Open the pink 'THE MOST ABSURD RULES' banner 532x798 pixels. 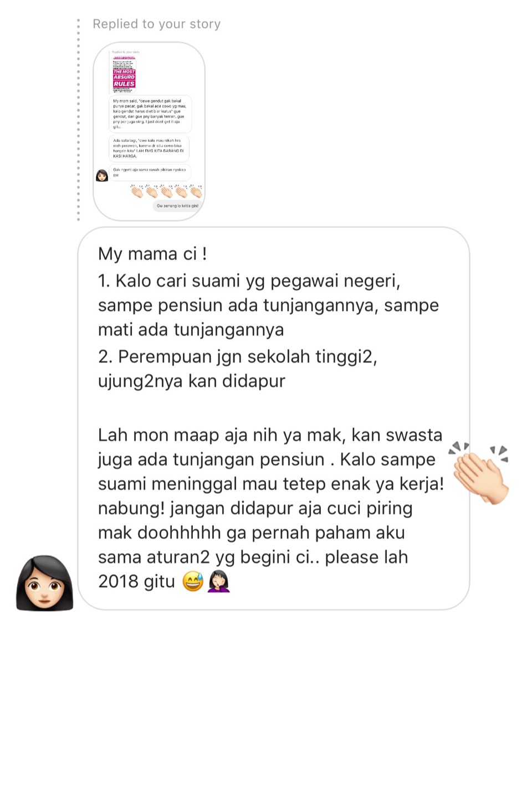(x=124, y=78)
